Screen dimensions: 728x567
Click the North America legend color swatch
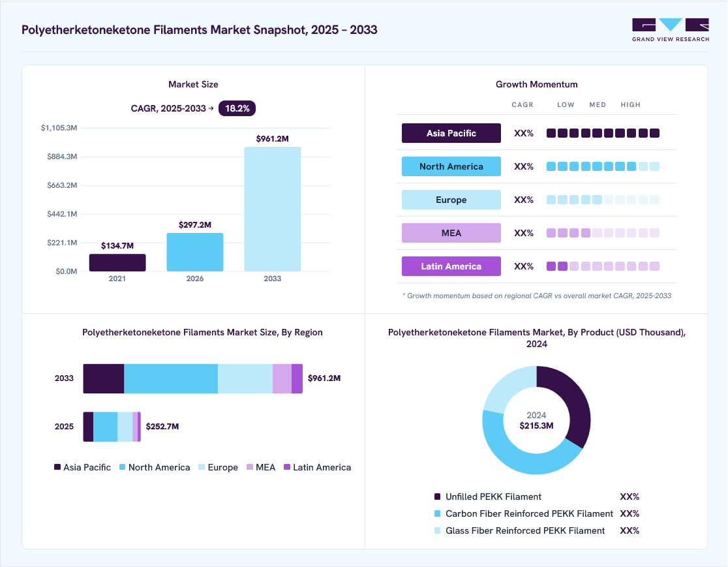[x=123, y=467]
